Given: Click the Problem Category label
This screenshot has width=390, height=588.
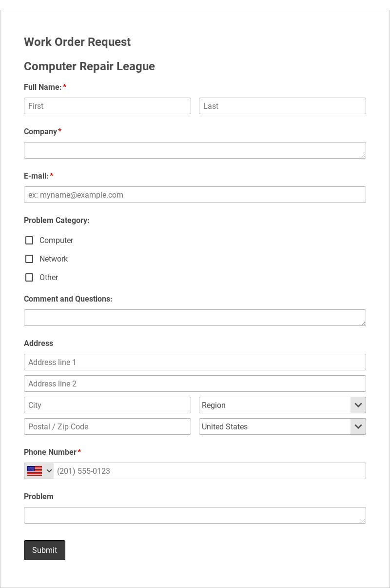Looking at the screenshot, I should pyautogui.click(x=57, y=220).
